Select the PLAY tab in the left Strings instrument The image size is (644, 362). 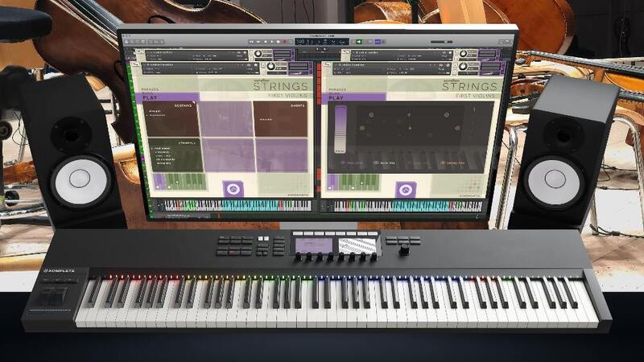(150, 98)
